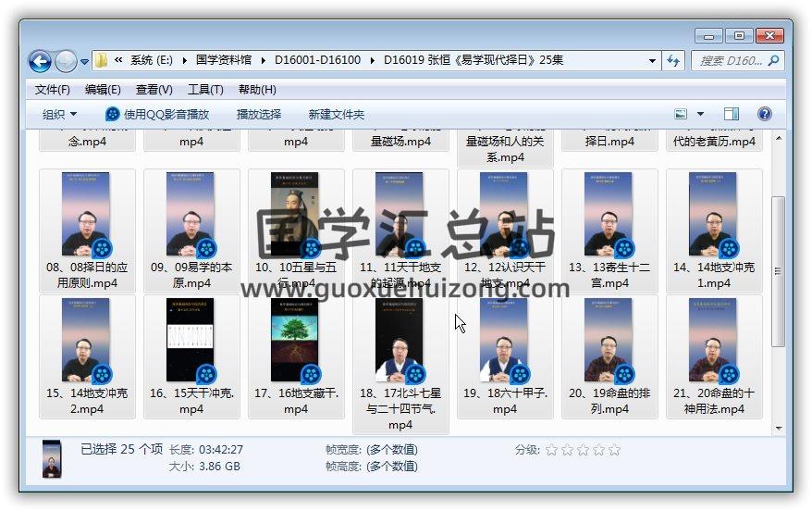Viewport: 812px width, 511px height.
Task: Click the folder icon in address bar
Action: [x=102, y=61]
